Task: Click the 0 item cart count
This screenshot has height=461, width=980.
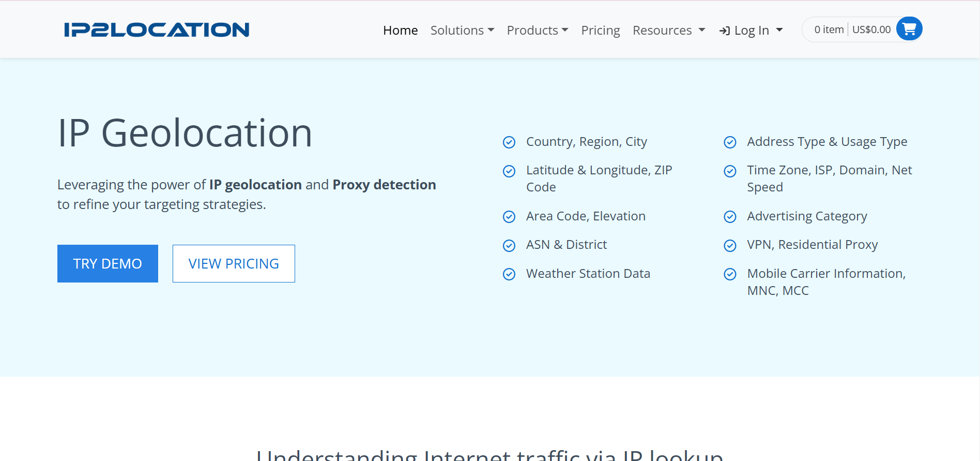Action: click(829, 29)
